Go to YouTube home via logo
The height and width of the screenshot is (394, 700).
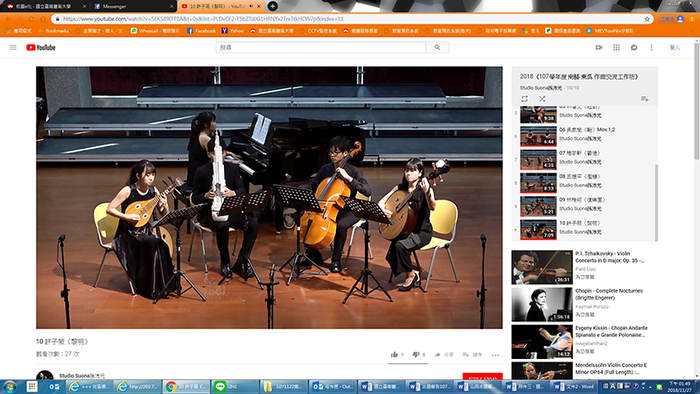pos(41,47)
